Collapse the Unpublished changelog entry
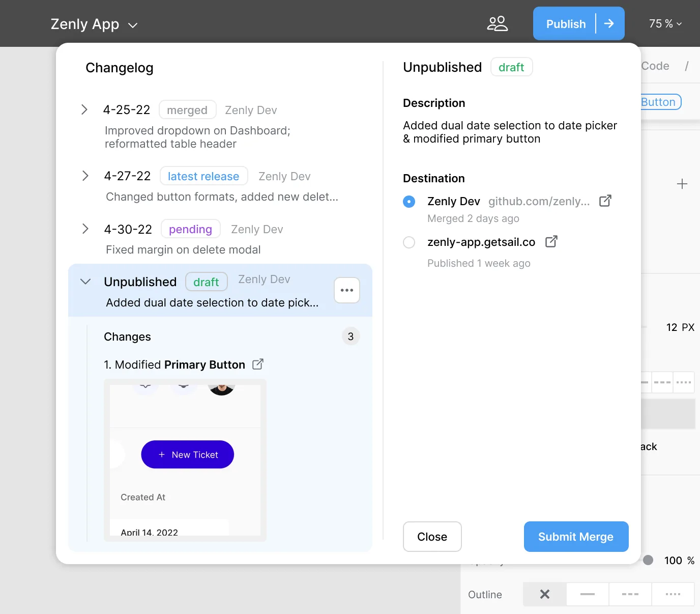700x614 pixels. 85,282
